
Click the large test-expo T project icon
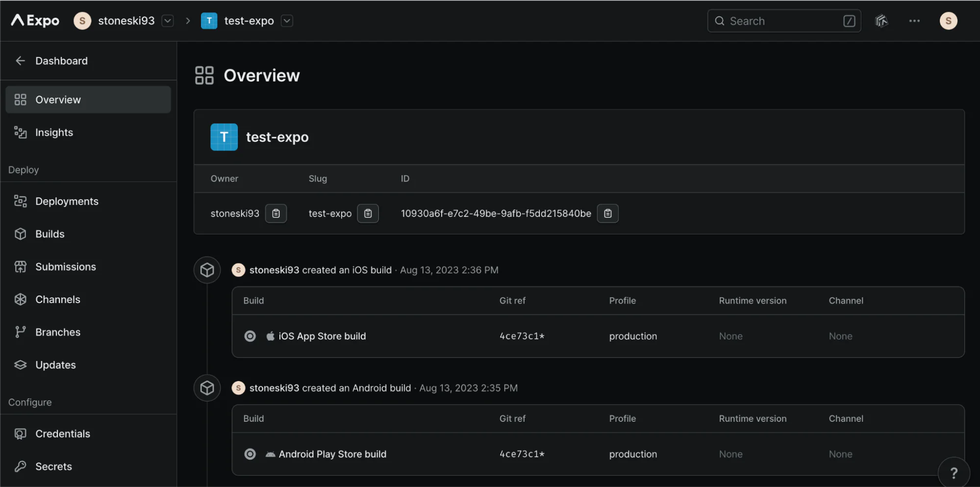click(x=224, y=137)
